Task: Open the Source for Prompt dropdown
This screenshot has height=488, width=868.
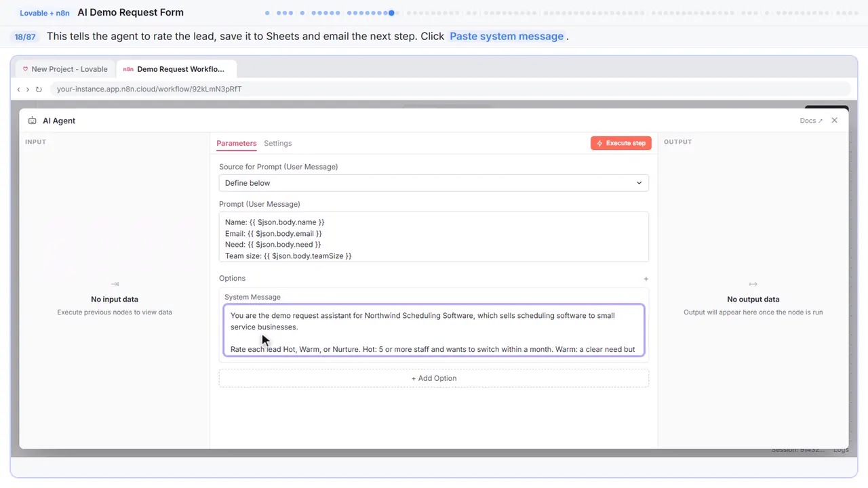Action: tap(434, 183)
